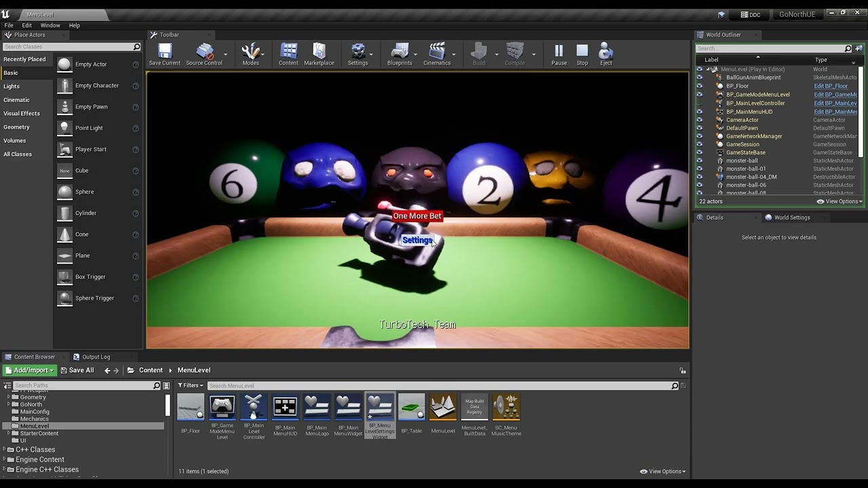The image size is (868, 488).
Task: Click the Blueprints toolbar icon
Action: (399, 52)
